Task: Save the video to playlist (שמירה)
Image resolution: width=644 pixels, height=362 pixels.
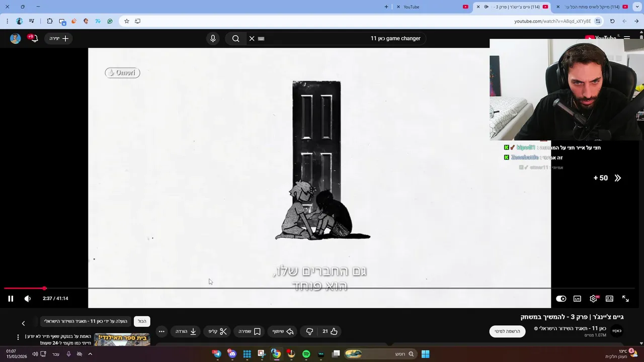Action: tap(249, 331)
